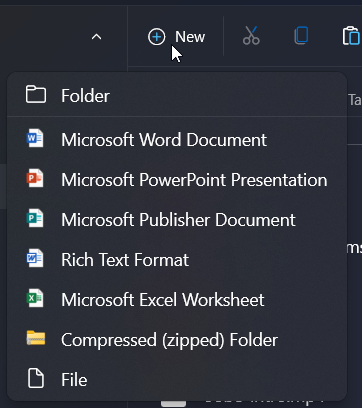
Task: Choose Microsoft Excel Worksheet
Action: pyautogui.click(x=177, y=299)
